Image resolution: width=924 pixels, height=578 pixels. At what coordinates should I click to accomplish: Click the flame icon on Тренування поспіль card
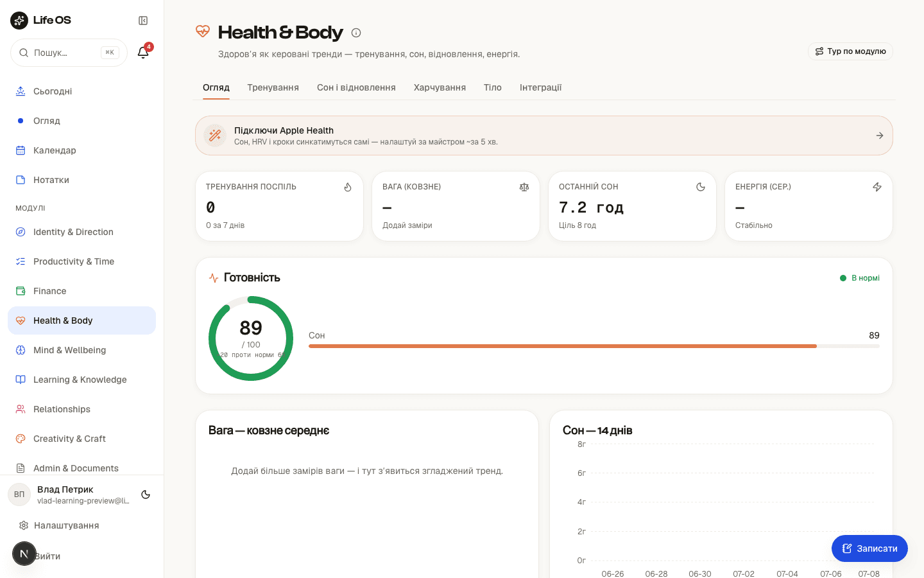348,187
